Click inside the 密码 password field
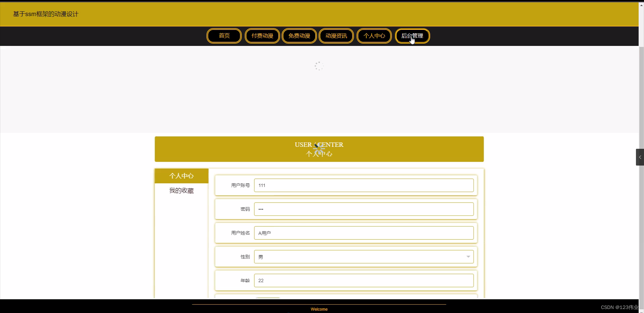 click(x=364, y=209)
